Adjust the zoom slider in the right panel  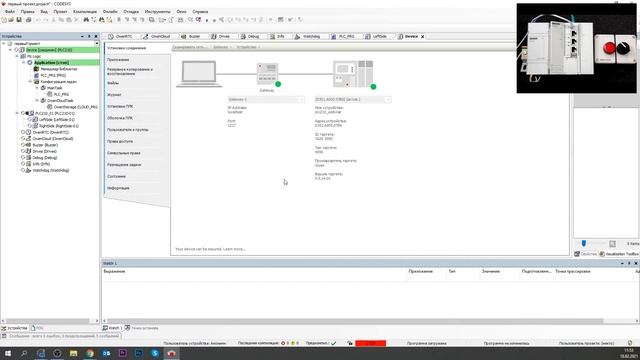(584, 244)
